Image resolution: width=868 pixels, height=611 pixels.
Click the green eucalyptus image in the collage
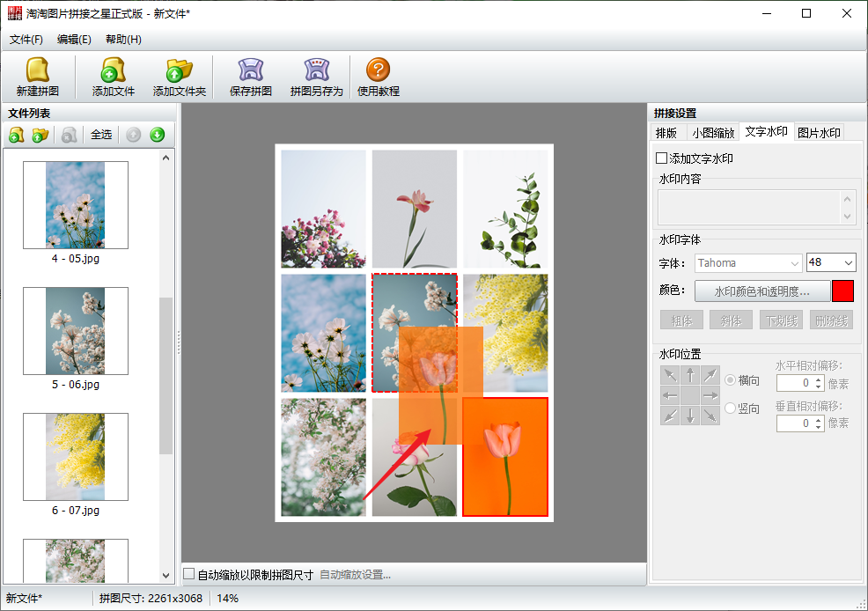point(505,210)
